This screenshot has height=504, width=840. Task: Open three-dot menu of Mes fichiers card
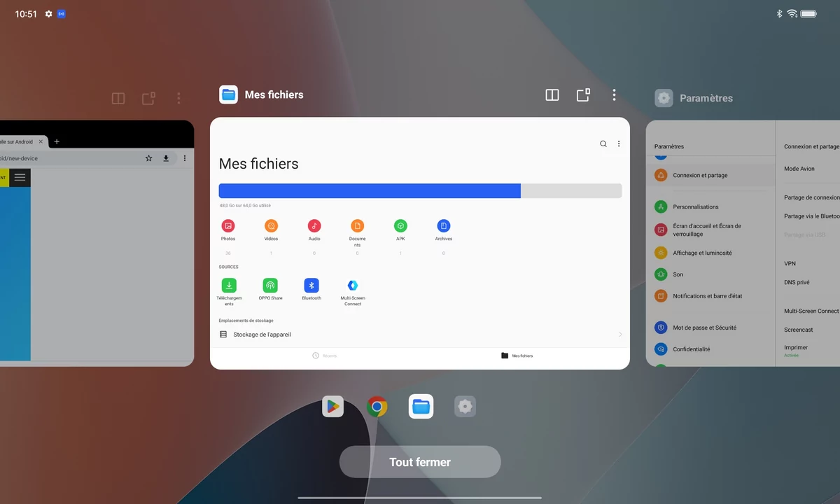point(614,94)
